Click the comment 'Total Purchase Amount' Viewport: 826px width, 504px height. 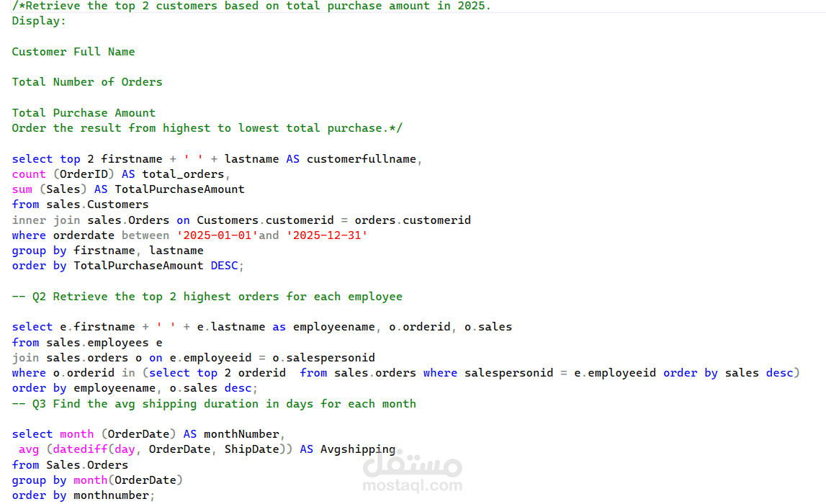[84, 113]
